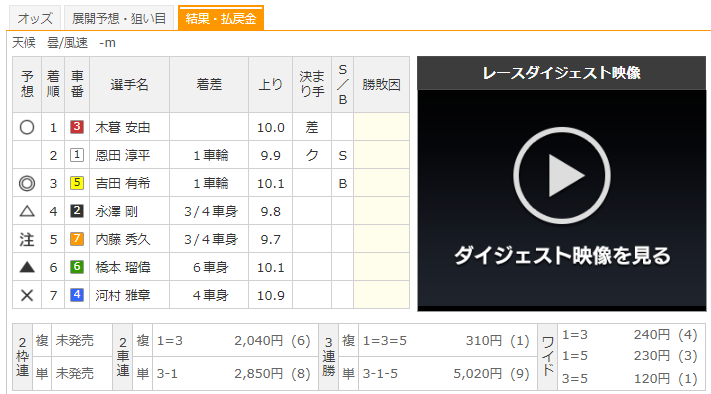This screenshot has height=394, width=711.
Task: Select the 結果・払戻金 tab
Action: pyautogui.click(x=221, y=18)
